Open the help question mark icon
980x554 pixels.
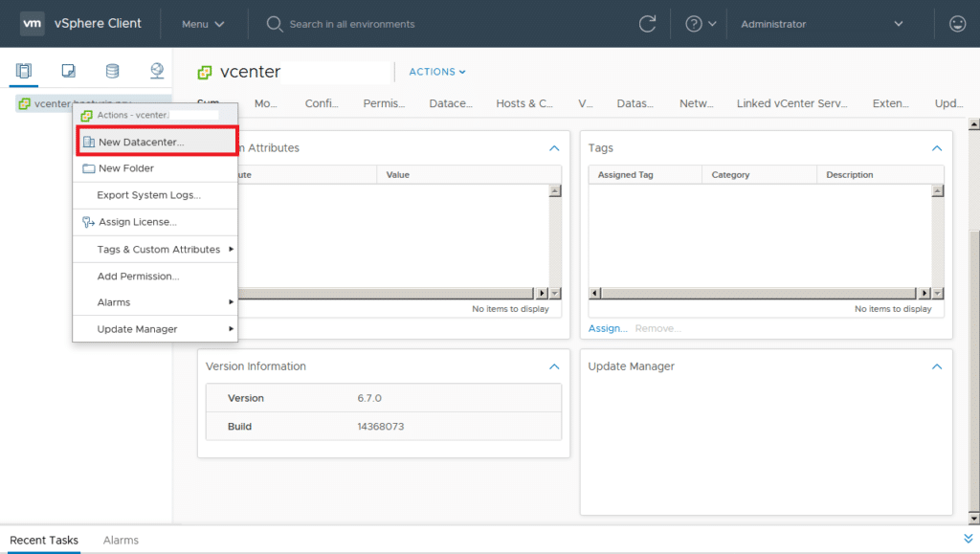tap(694, 24)
